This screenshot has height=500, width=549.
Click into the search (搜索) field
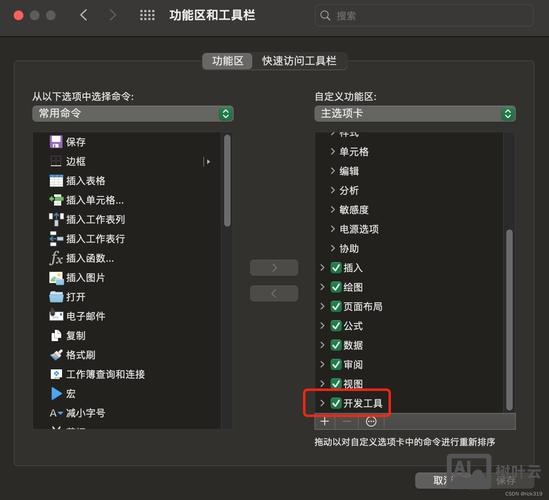424,15
